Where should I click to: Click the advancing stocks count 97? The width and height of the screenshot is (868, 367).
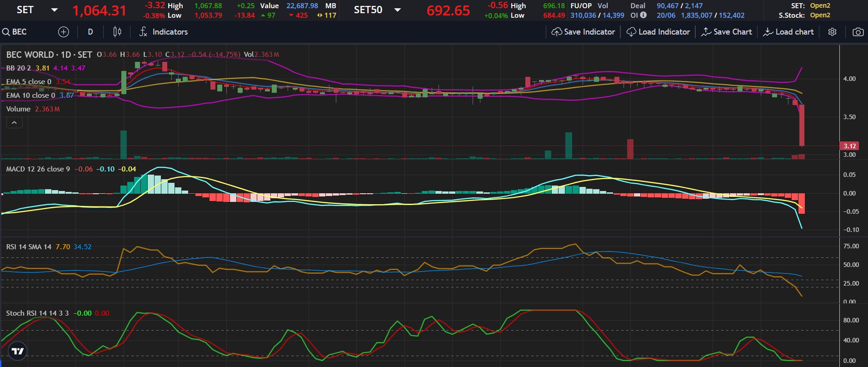pos(271,15)
